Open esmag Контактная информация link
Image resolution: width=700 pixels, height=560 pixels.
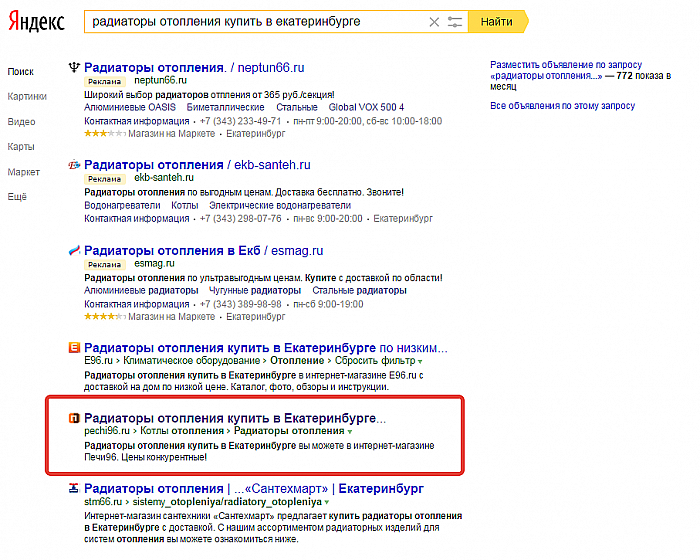[137, 304]
